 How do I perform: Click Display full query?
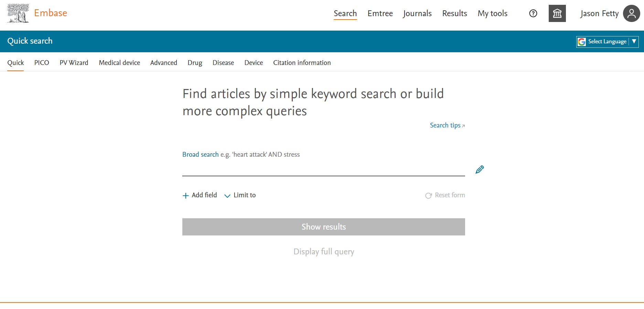pos(323,252)
